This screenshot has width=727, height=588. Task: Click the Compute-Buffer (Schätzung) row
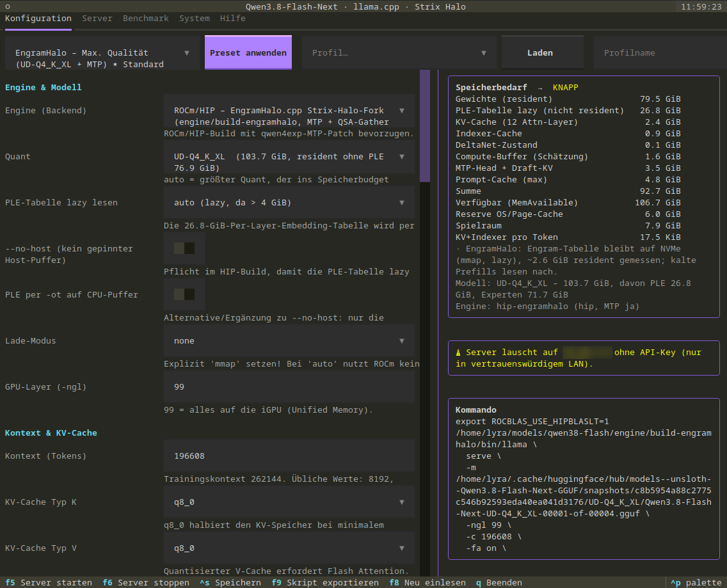[x=568, y=157]
